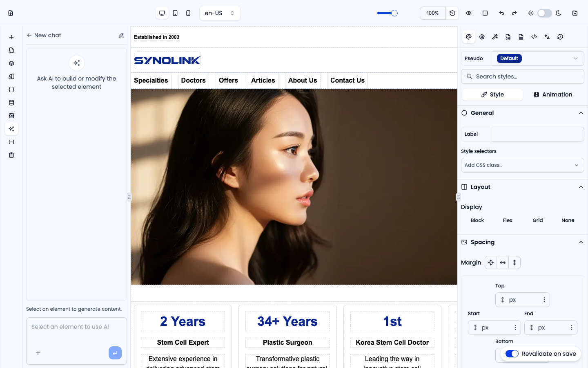Switch to the Style tab
This screenshot has width=588, height=368.
492,94
